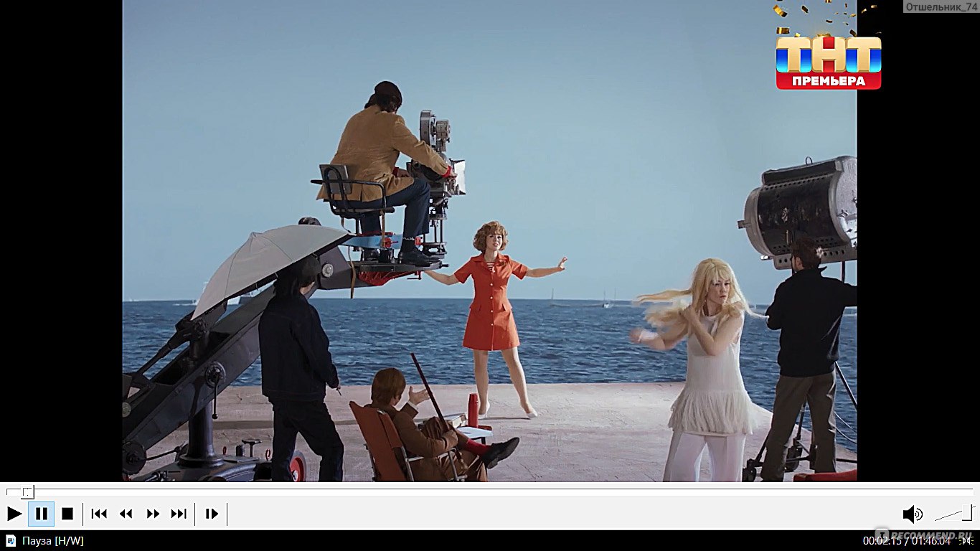Image resolution: width=980 pixels, height=551 pixels.
Task: Rewind with the double-left arrows button
Action: pos(126,514)
